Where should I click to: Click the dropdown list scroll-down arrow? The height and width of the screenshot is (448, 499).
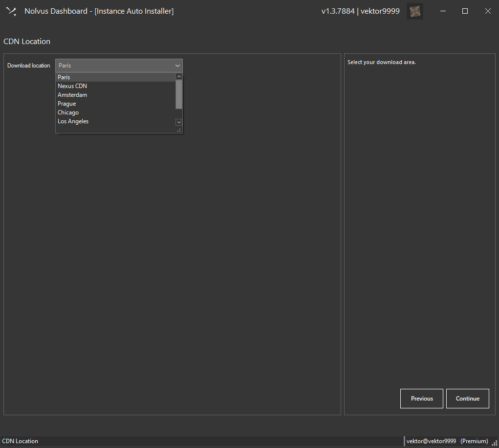(x=179, y=122)
